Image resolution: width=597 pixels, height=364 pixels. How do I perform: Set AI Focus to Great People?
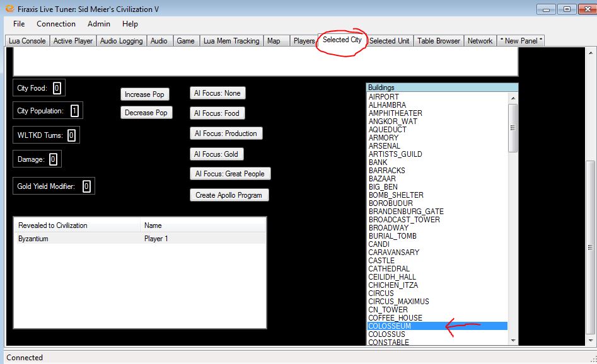click(x=230, y=174)
